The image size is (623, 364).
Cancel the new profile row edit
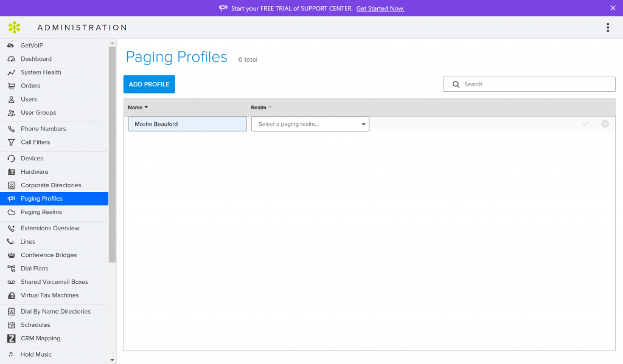[605, 124]
